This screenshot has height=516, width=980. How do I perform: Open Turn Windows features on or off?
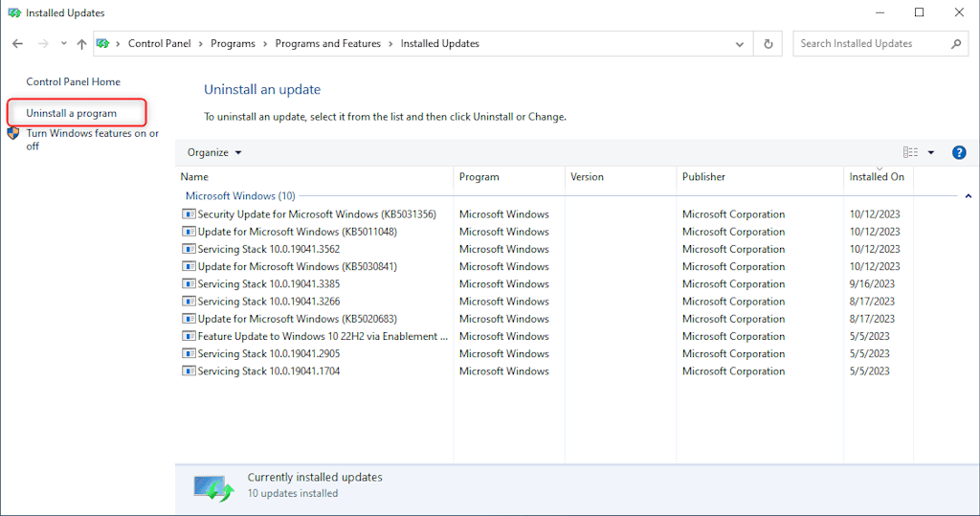point(93,140)
